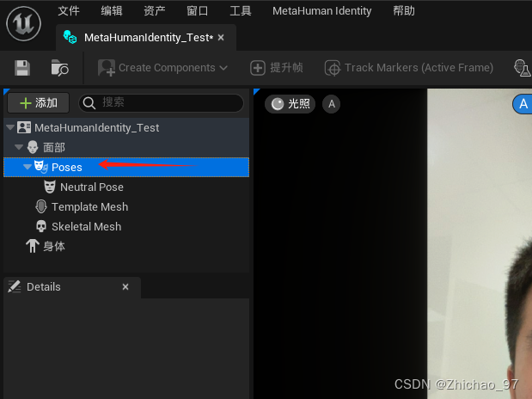Click the green plus add icon
The height and width of the screenshot is (399, 532).
26,103
